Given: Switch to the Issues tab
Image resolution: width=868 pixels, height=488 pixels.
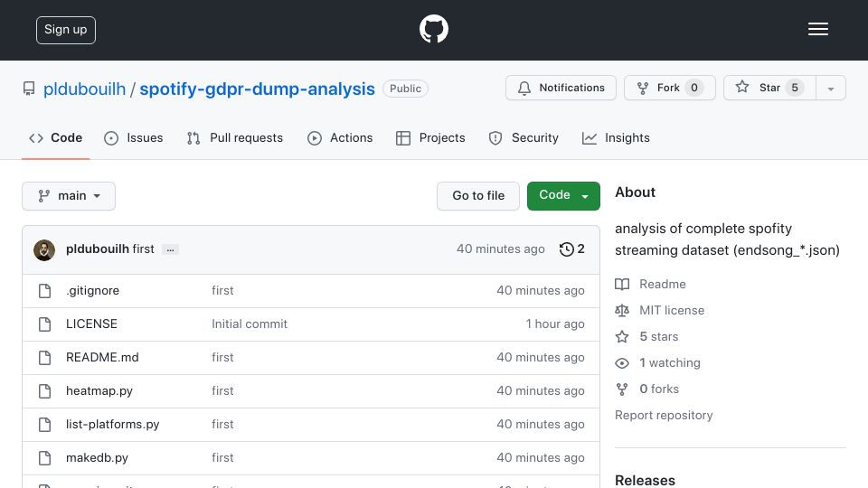Looking at the screenshot, I should coord(134,137).
